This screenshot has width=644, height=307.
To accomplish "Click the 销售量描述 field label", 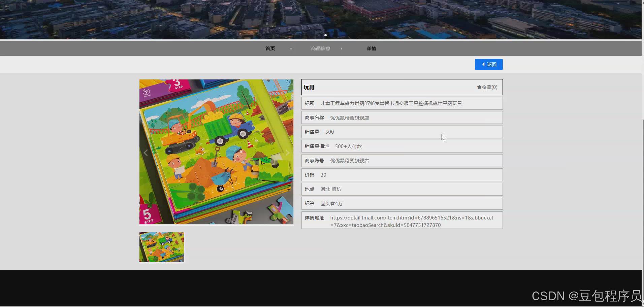I will tap(317, 146).
